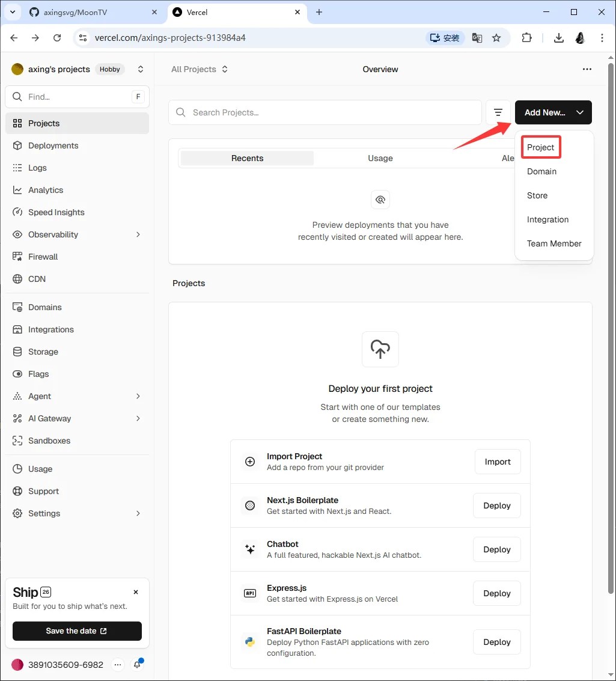This screenshot has height=681, width=616.
Task: Click the Usage clock icon
Action: [x=17, y=469]
